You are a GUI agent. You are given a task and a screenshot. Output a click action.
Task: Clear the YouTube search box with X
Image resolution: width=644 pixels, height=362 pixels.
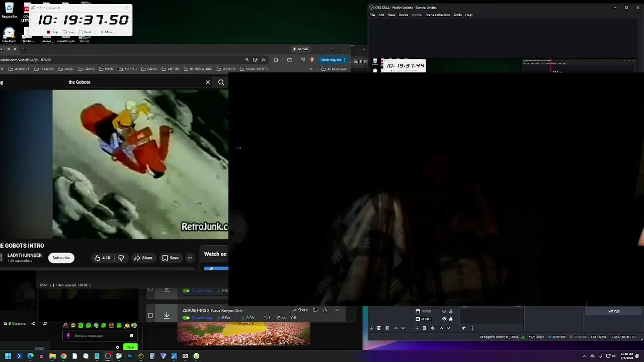click(208, 82)
